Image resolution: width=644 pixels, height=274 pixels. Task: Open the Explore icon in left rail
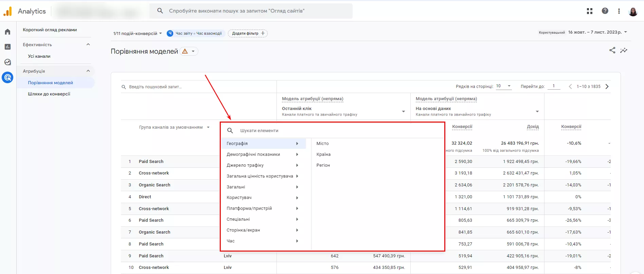[x=7, y=62]
